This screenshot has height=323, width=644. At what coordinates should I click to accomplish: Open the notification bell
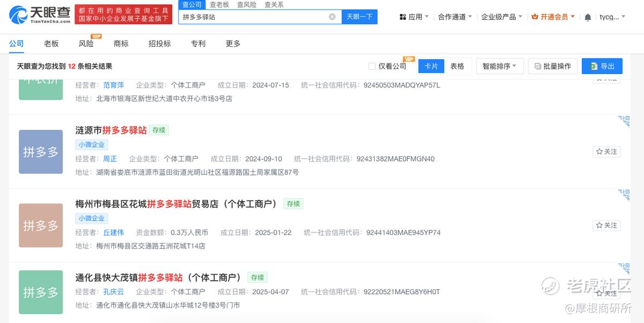[588, 17]
